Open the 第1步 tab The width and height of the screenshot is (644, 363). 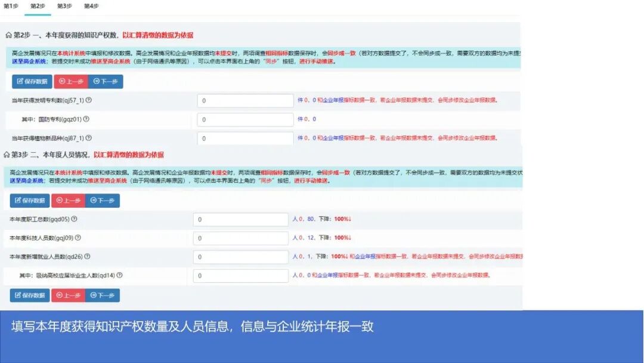(x=11, y=5)
